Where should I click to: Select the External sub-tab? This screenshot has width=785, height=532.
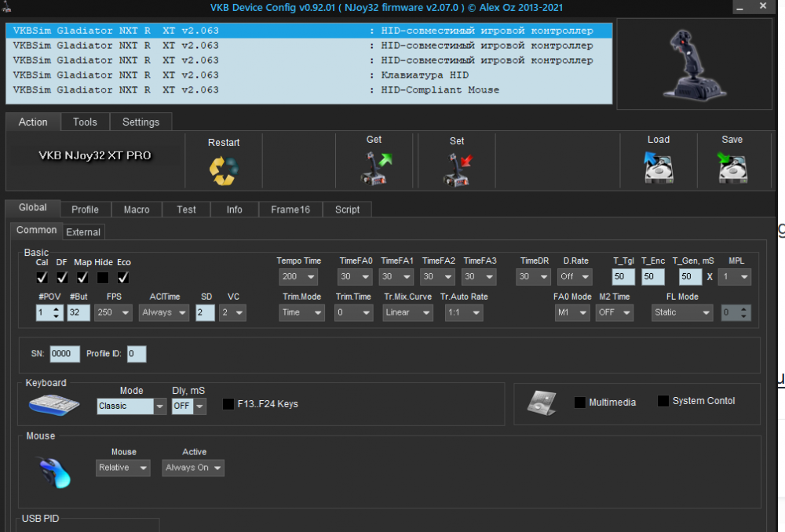click(83, 231)
